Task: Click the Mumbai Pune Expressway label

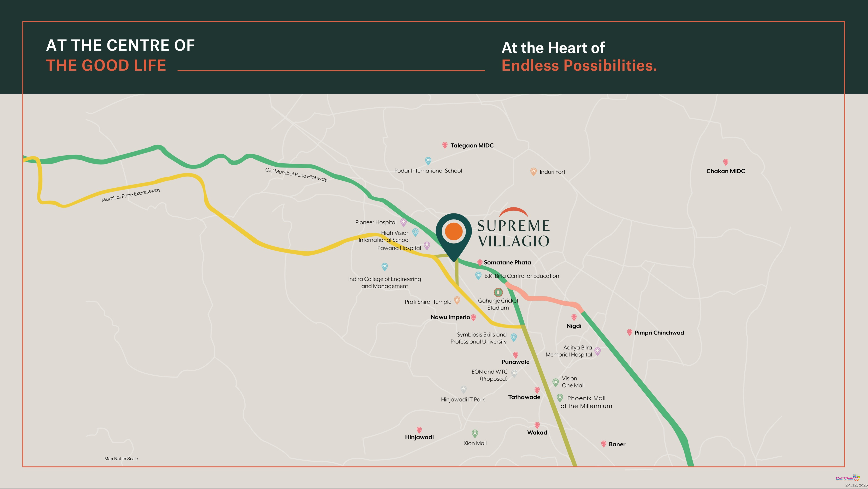Action: (x=131, y=195)
